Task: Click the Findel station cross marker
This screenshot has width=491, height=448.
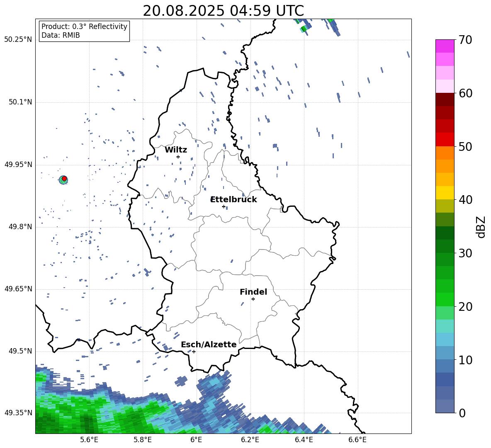Action: tap(253, 299)
